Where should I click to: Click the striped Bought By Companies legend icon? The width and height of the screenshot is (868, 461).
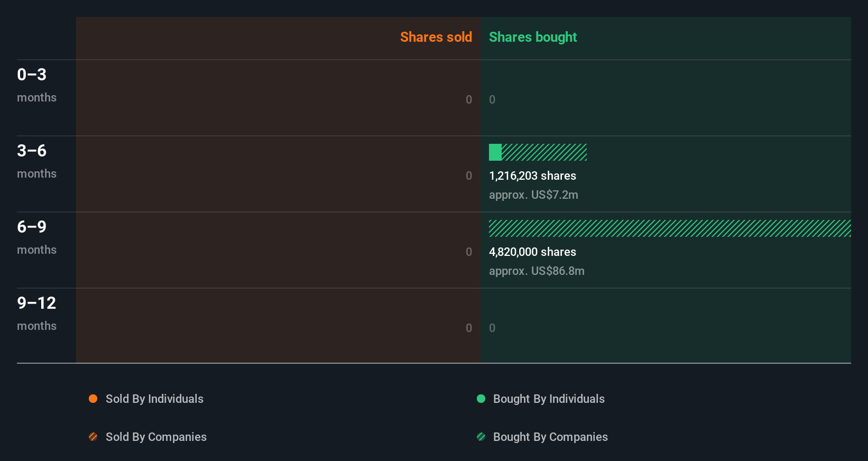(481, 437)
